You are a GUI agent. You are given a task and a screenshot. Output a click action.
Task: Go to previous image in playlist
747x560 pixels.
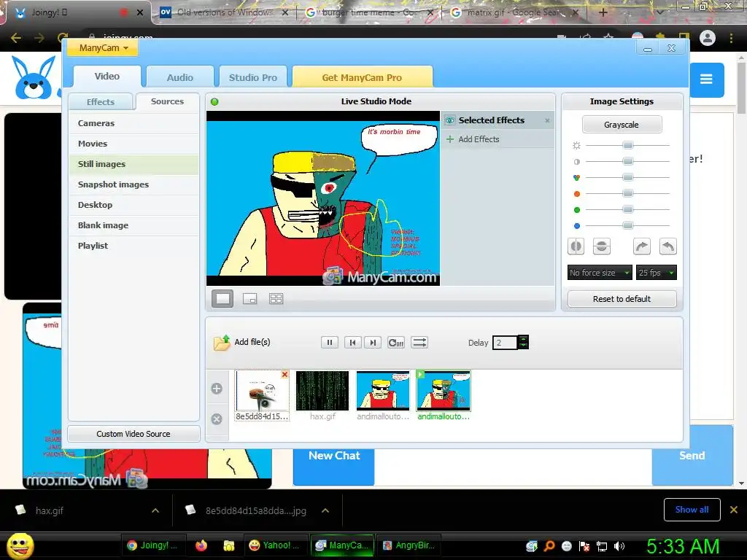click(x=352, y=343)
